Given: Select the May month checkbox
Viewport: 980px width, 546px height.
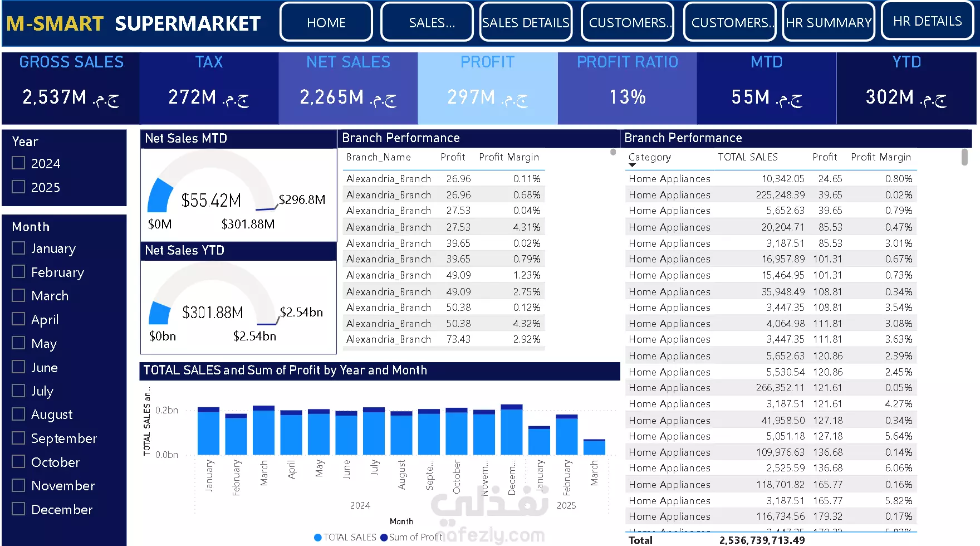Looking at the screenshot, I should (18, 343).
